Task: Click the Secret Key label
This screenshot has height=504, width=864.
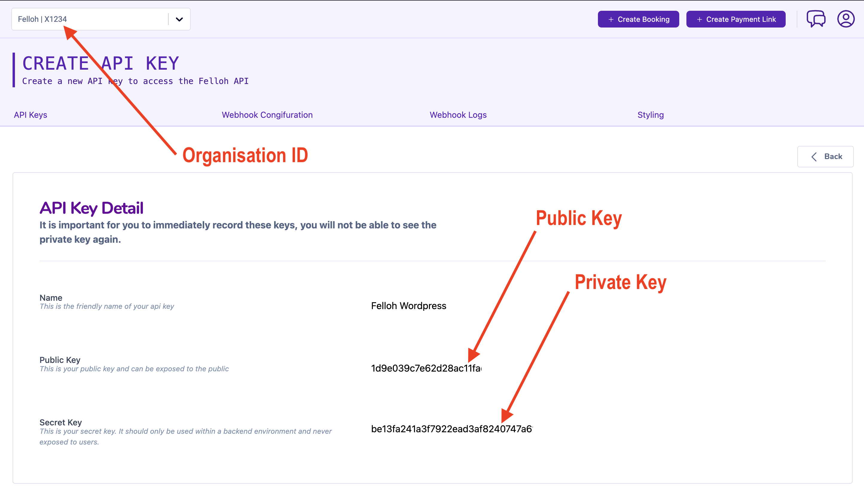Action: tap(61, 422)
